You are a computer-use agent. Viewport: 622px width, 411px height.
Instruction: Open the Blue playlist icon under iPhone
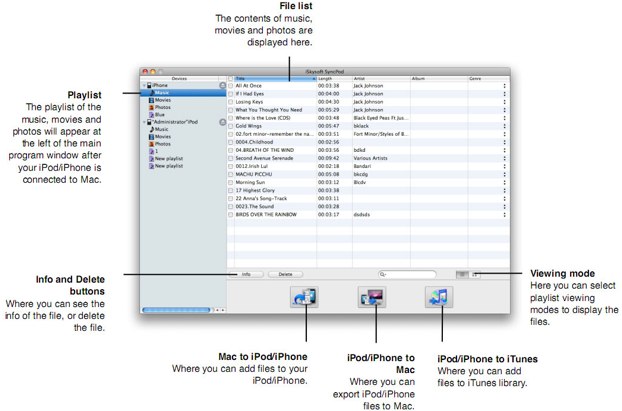pos(152,115)
